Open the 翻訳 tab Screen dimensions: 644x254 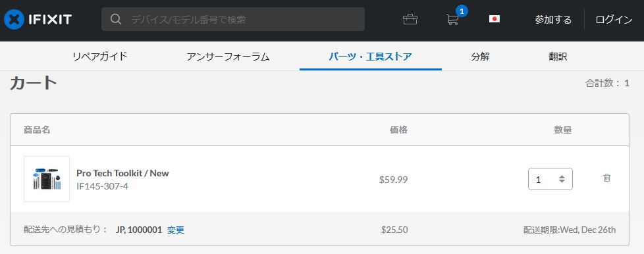pos(558,57)
